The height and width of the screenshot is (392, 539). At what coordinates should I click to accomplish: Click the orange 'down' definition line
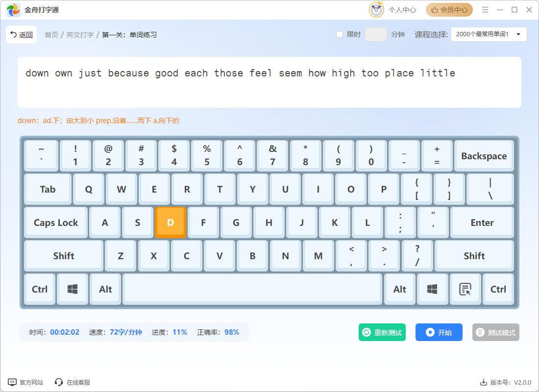point(98,121)
